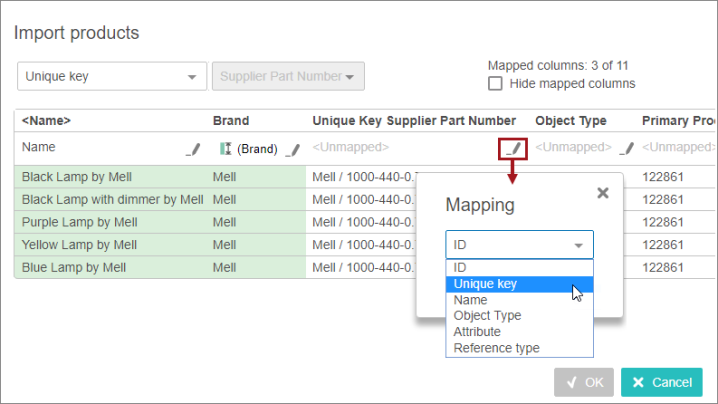Close the Mapping popup with X
Screen dimensions: 718x404
tap(602, 193)
